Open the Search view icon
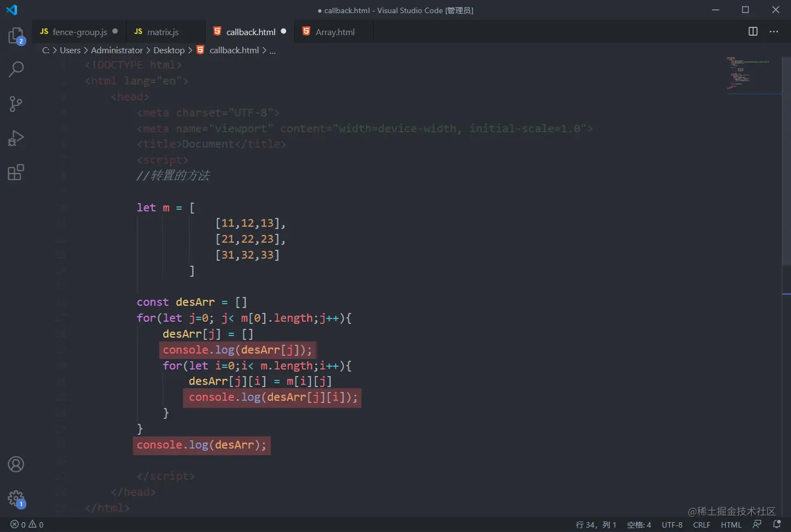Screen dimensions: 791x532 coord(16,69)
